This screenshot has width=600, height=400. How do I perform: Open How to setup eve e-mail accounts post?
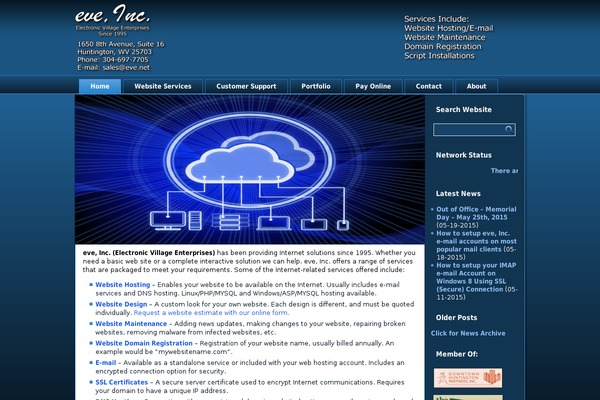(476, 241)
